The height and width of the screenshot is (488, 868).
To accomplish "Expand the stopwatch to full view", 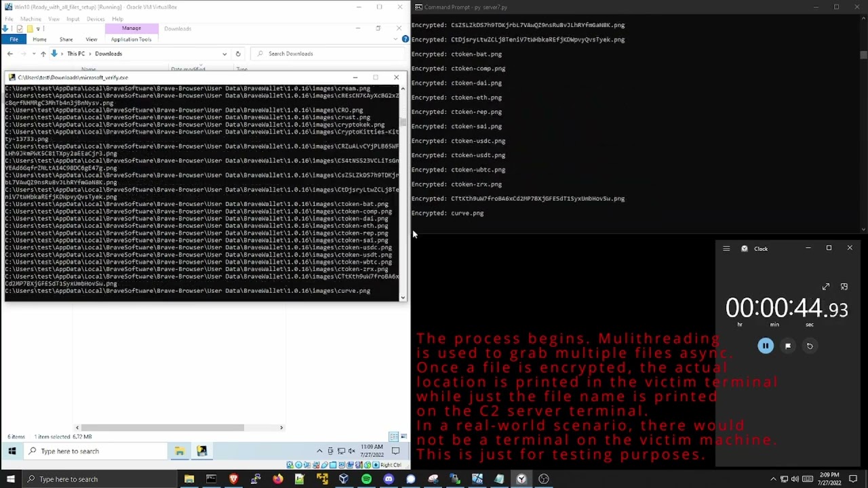I will [x=826, y=287].
